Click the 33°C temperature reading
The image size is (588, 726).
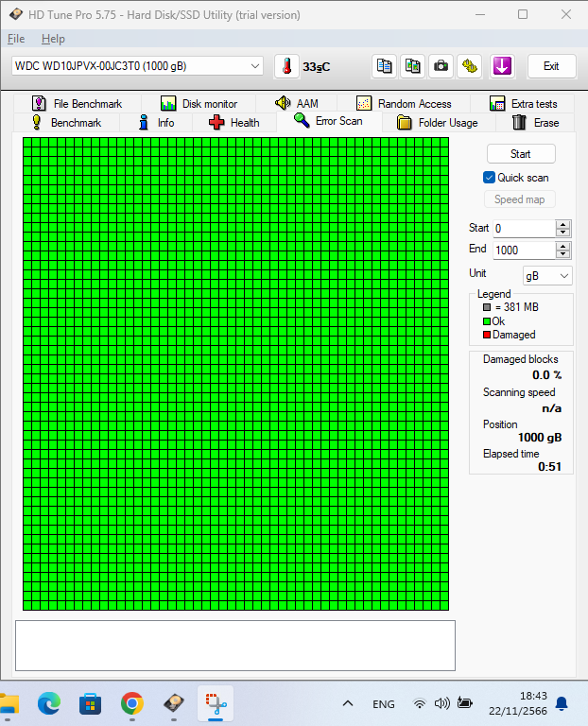click(x=317, y=67)
